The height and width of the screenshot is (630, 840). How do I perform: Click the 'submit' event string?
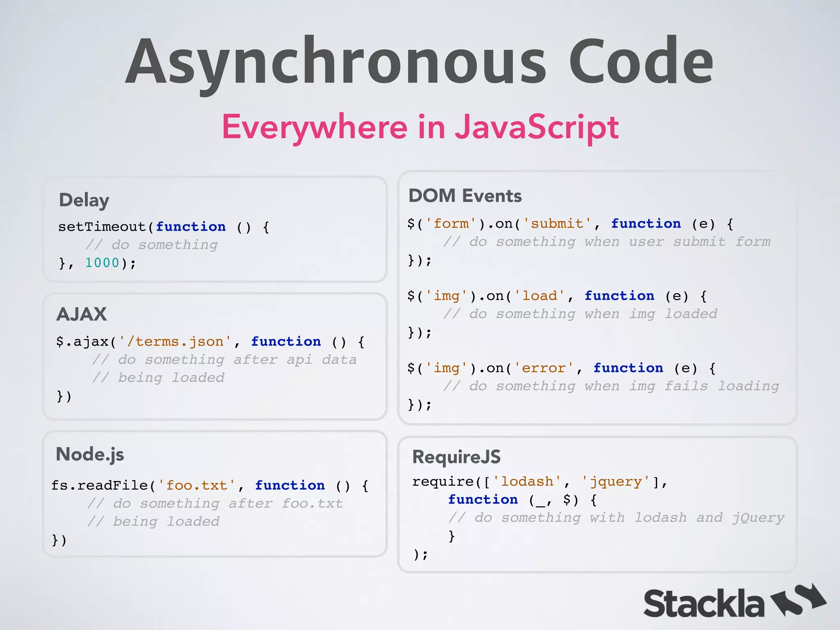557,224
